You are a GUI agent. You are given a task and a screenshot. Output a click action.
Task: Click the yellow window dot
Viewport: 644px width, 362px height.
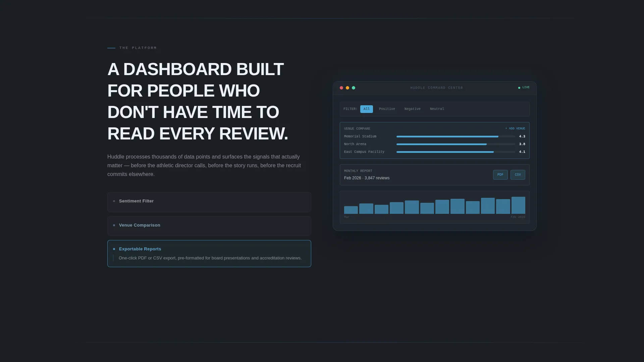(x=347, y=88)
